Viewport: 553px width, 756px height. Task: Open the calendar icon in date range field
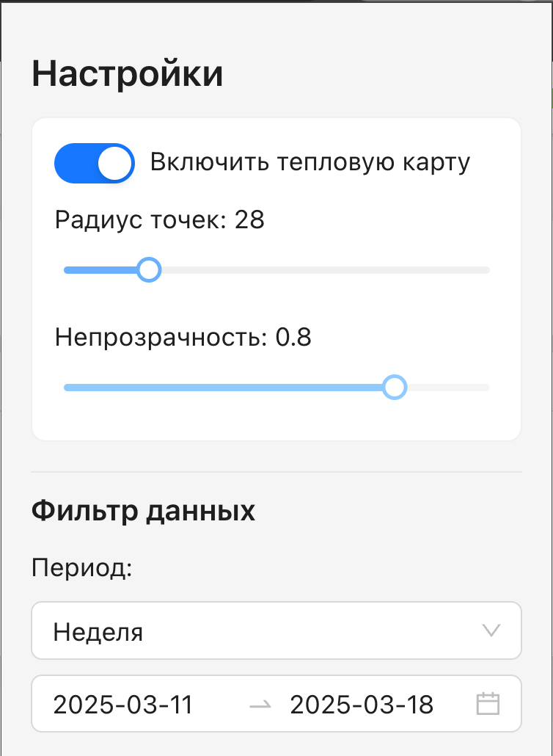point(488,704)
